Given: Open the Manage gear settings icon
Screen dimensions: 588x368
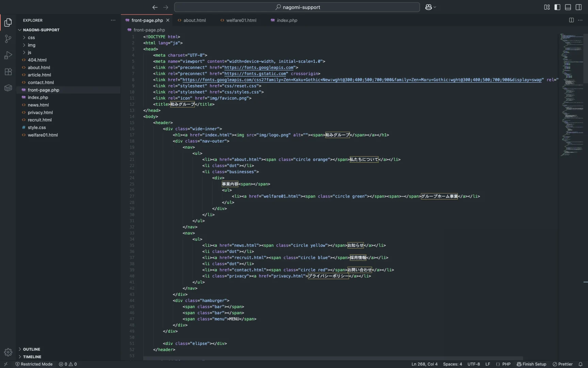Looking at the screenshot, I should 8,352.
